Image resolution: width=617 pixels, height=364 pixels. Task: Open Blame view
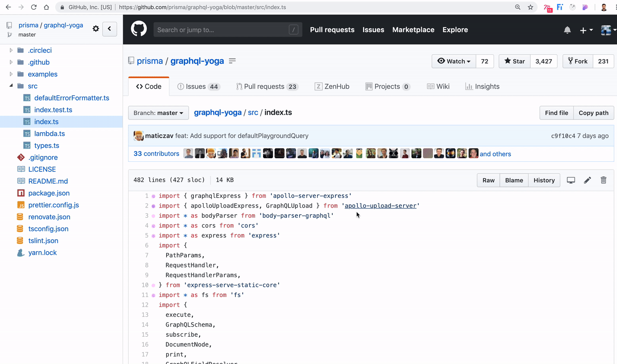(514, 180)
